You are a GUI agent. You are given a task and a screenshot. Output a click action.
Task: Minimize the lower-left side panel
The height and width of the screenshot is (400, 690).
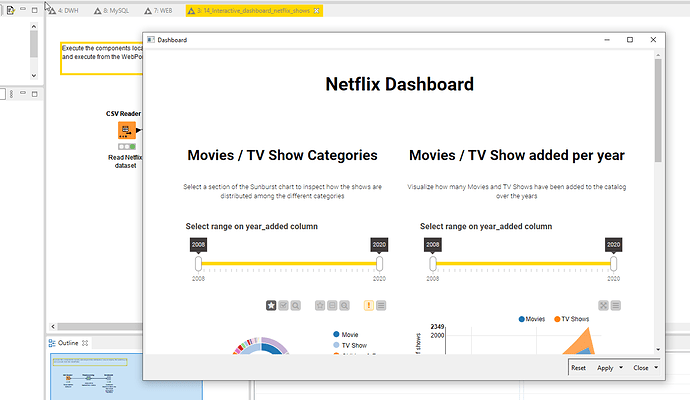(x=23, y=93)
